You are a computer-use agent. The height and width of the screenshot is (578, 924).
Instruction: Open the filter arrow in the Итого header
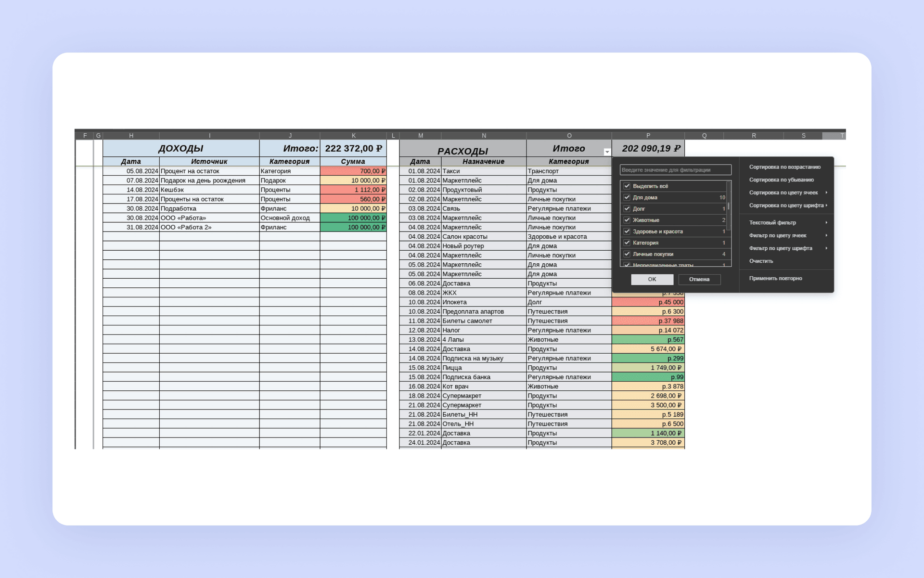(607, 152)
